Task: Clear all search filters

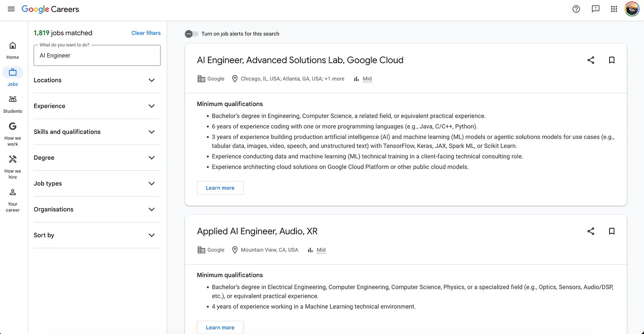Action: 146,33
